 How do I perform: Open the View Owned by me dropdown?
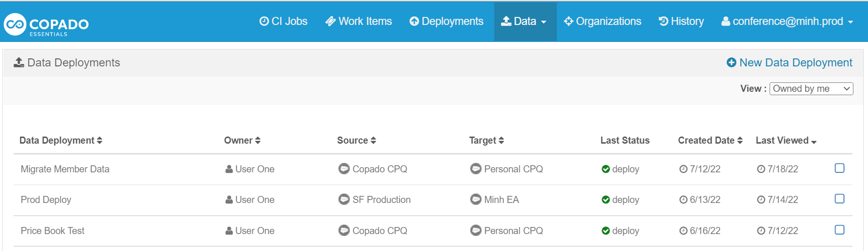point(812,89)
